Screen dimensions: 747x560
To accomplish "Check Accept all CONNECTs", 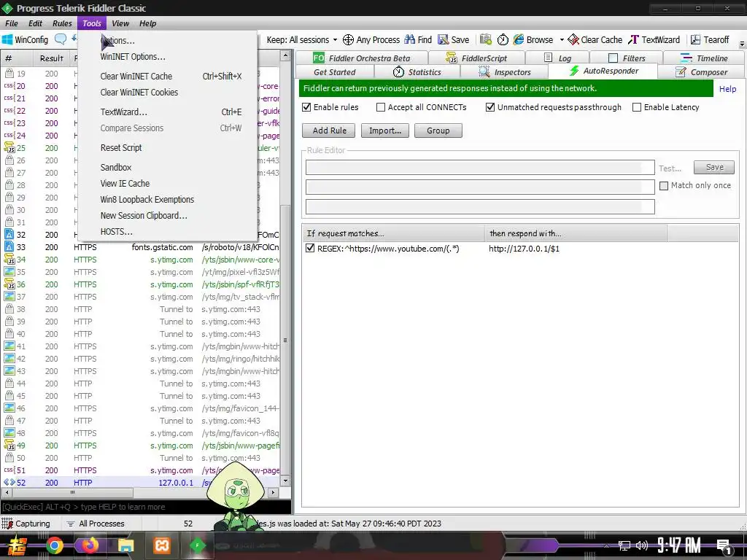I will coord(381,107).
